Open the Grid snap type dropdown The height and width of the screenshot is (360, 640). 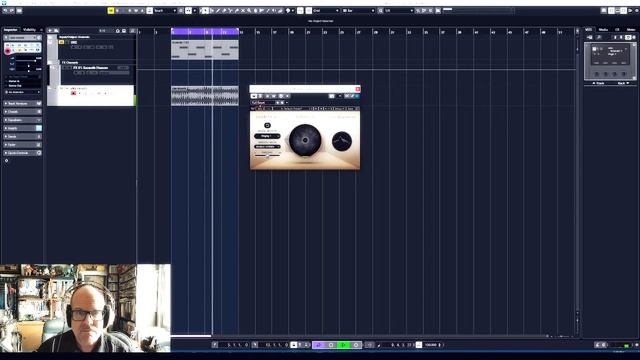pyautogui.click(x=325, y=11)
